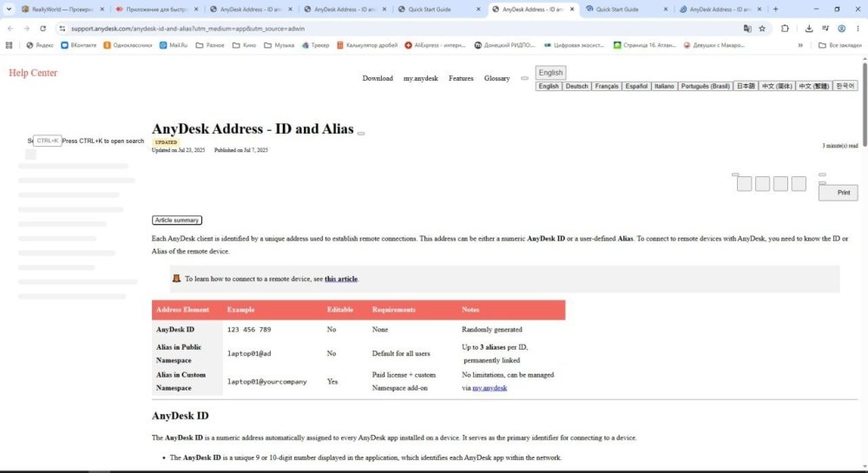This screenshot has height=473, width=868.
Task: Open the apps grid in bookmarks bar
Action: [x=9, y=45]
